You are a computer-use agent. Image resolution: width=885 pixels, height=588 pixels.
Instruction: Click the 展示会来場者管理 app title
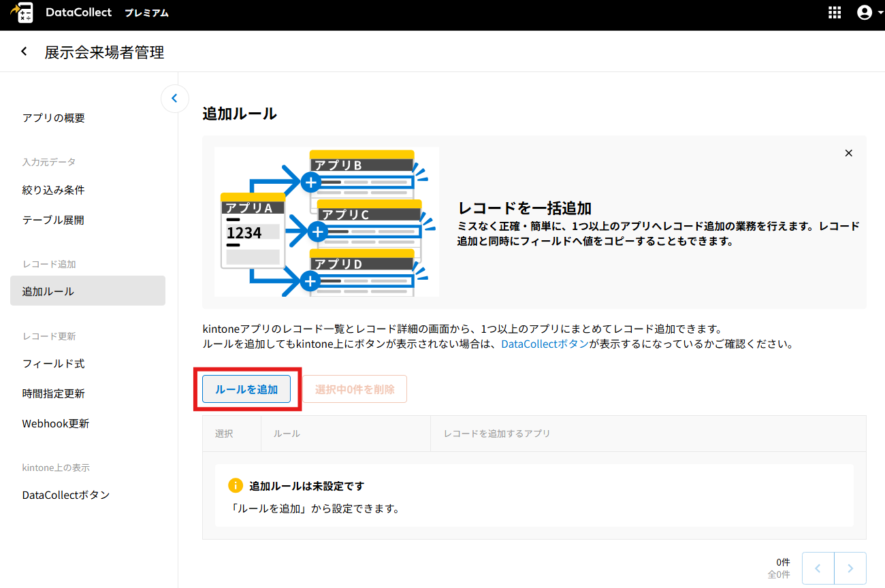[x=104, y=52]
